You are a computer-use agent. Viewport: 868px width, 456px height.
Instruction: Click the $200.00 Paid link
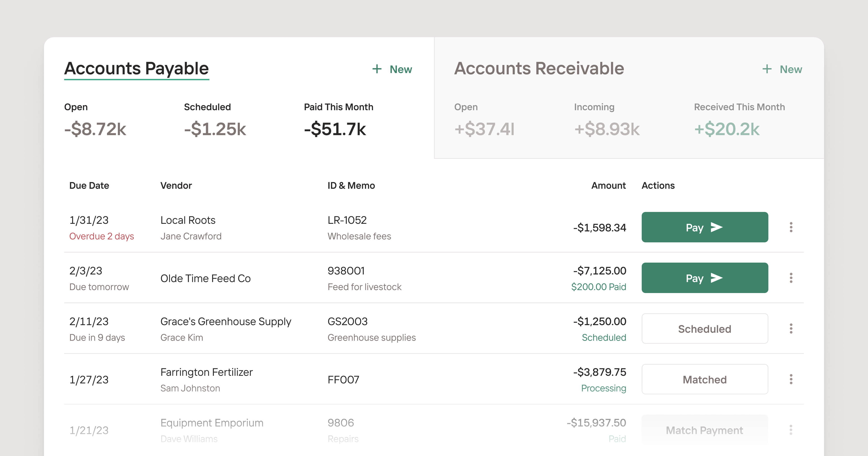(x=598, y=287)
